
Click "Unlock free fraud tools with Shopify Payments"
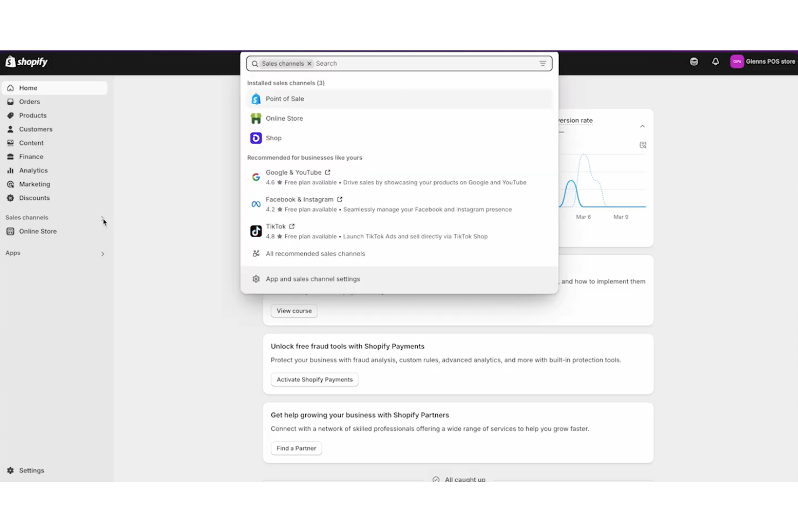(348, 347)
